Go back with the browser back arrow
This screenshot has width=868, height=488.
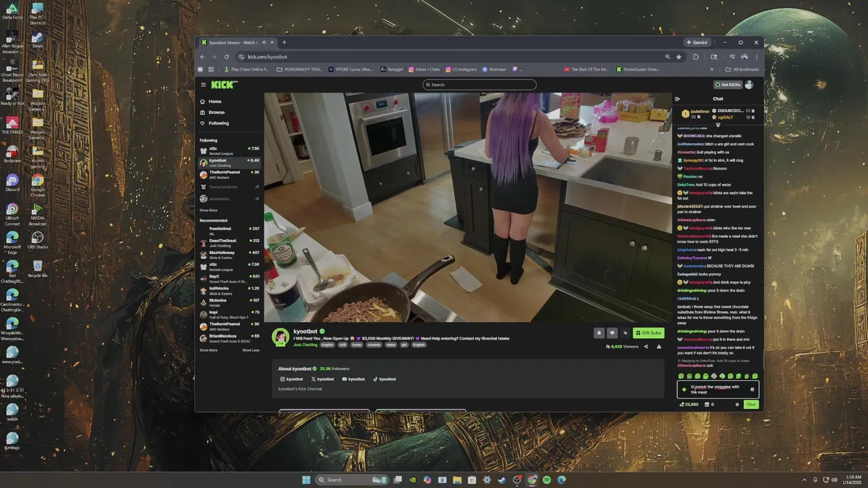[x=203, y=57]
